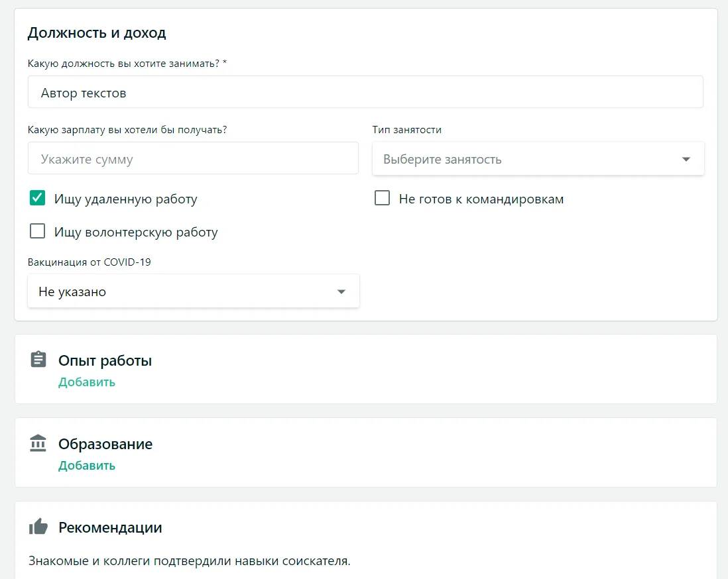Select the Опыт работы section heading

[105, 361]
